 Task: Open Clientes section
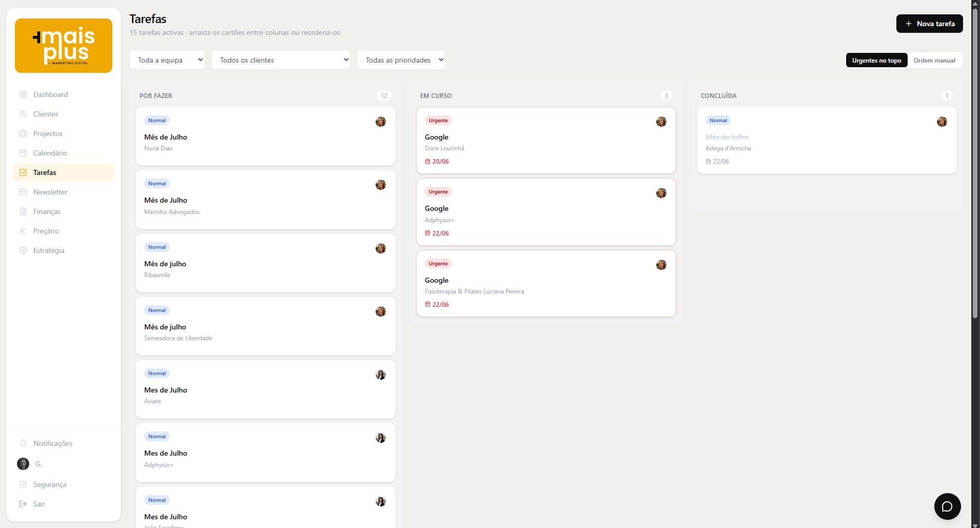click(x=64, y=114)
